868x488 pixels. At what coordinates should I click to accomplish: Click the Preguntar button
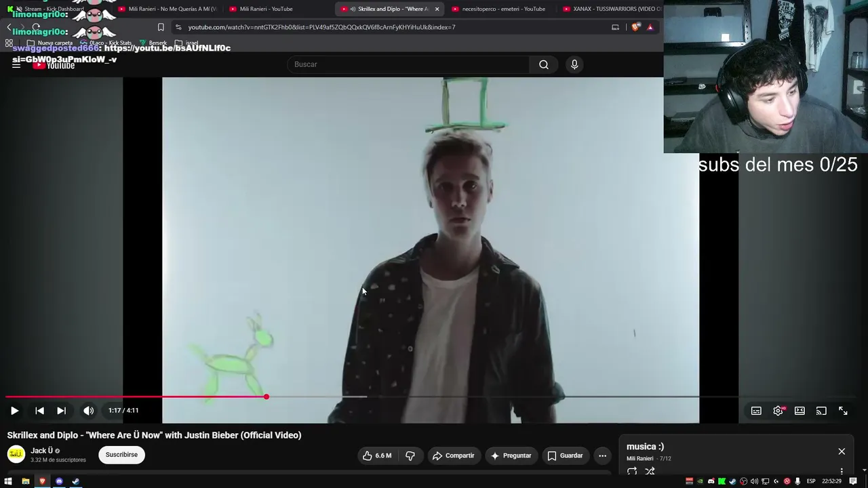coord(511,455)
